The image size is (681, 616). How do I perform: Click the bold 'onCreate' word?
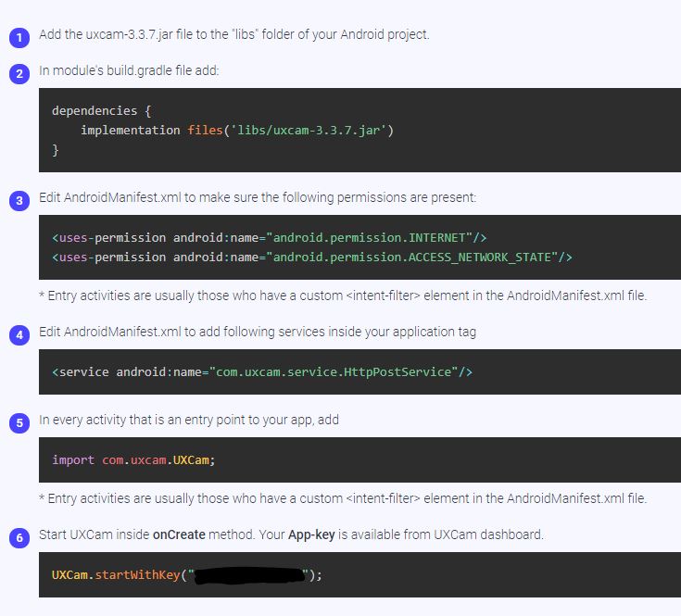179,534
